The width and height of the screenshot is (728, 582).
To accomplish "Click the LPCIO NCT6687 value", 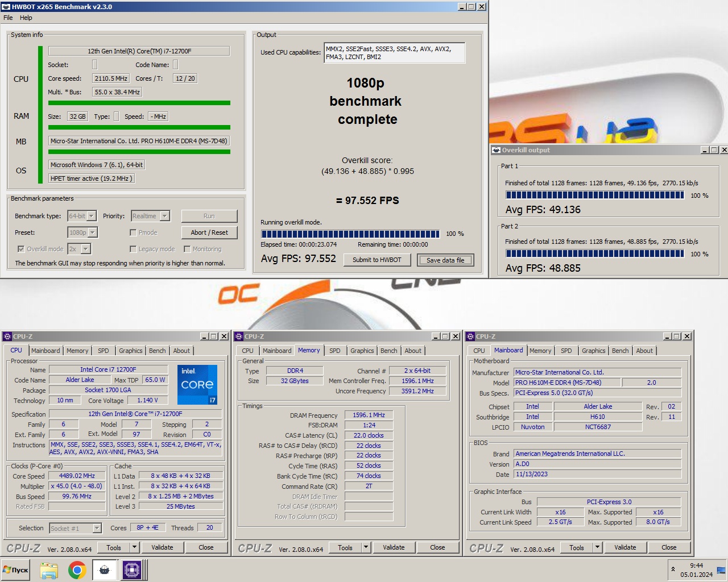I will [x=597, y=427].
